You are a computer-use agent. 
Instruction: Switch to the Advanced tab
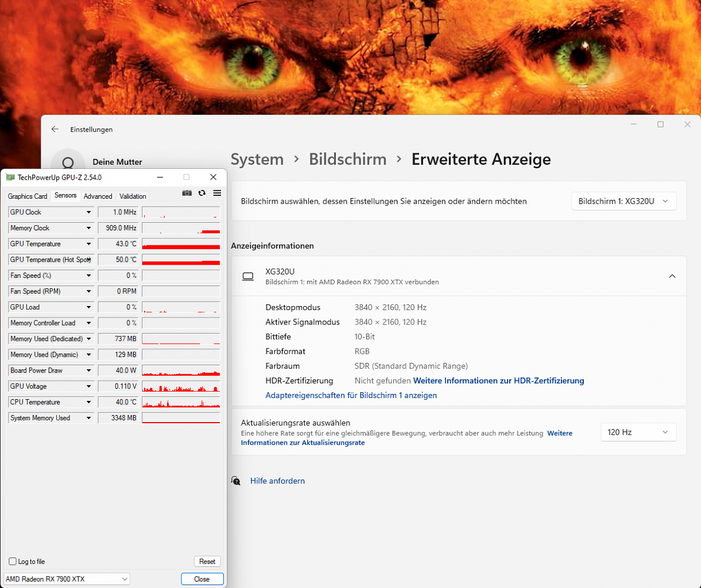click(98, 196)
